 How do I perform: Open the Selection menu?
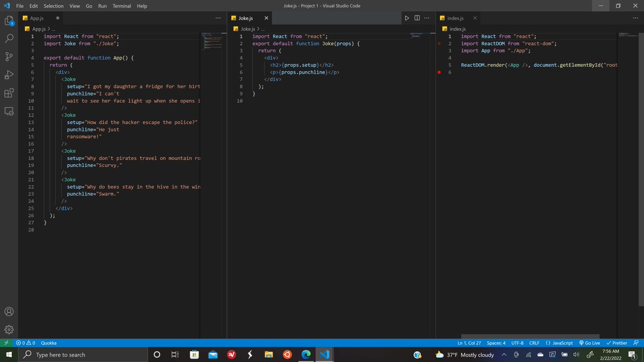tap(54, 6)
